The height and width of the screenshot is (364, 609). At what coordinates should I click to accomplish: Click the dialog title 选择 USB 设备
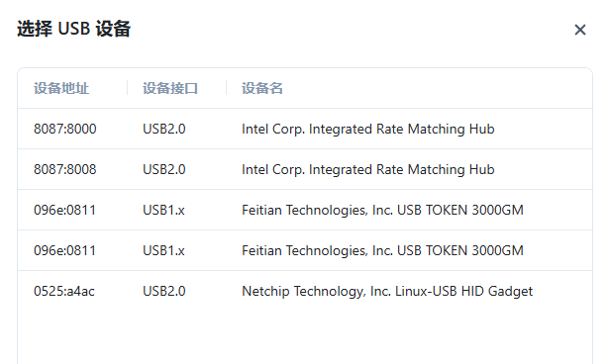74,29
